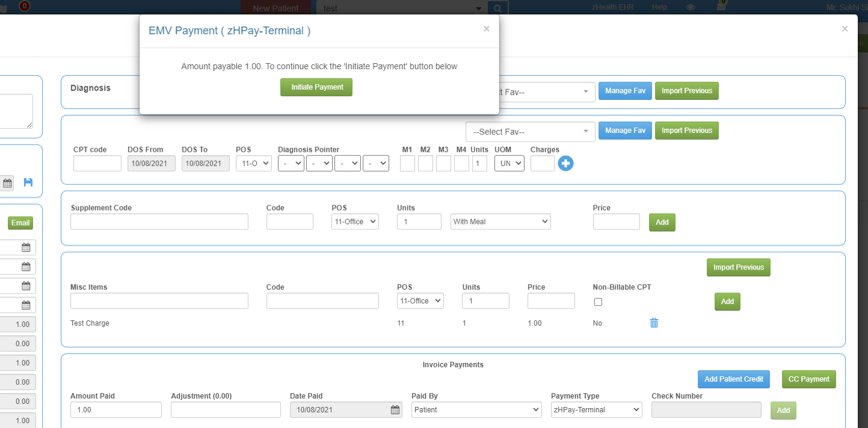Open the first Diagnosis Pointer dropdown
This screenshot has width=868, height=428.
[x=291, y=163]
